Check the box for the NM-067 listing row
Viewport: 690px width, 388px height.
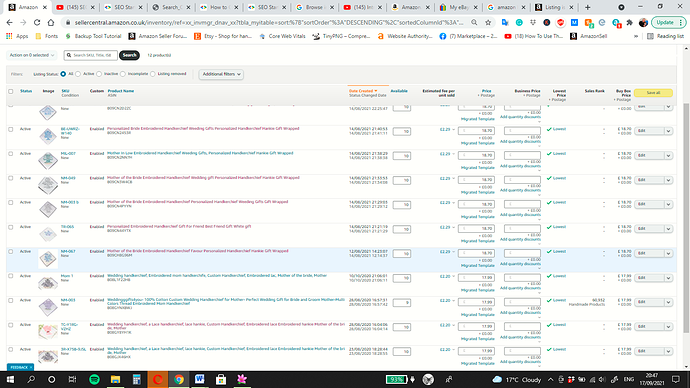pos(11,252)
